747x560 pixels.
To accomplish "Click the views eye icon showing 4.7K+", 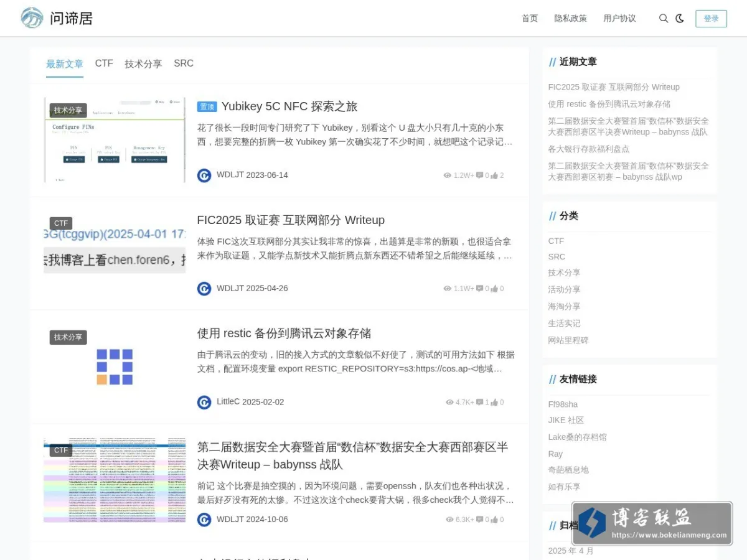I will [449, 403].
